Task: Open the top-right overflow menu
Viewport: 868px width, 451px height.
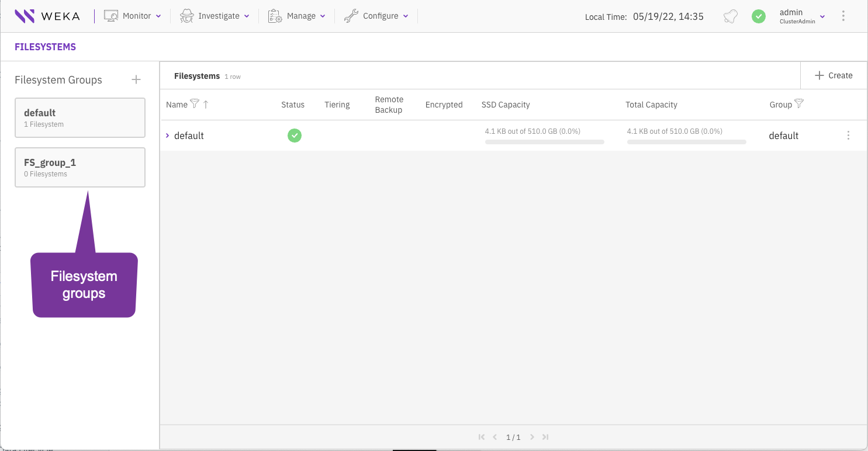Action: click(x=843, y=16)
